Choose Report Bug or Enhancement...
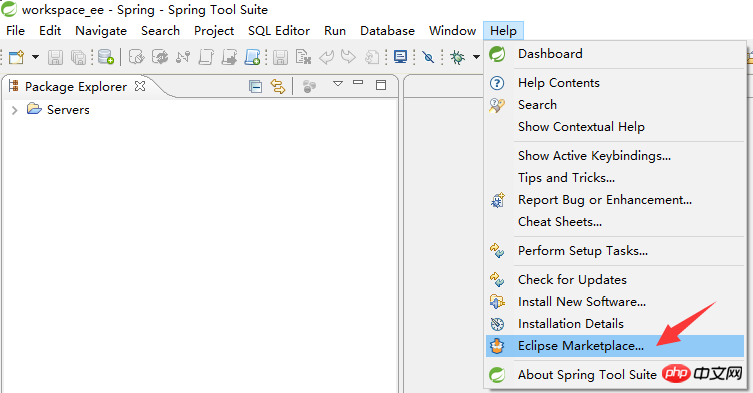The height and width of the screenshot is (393, 753). [615, 200]
